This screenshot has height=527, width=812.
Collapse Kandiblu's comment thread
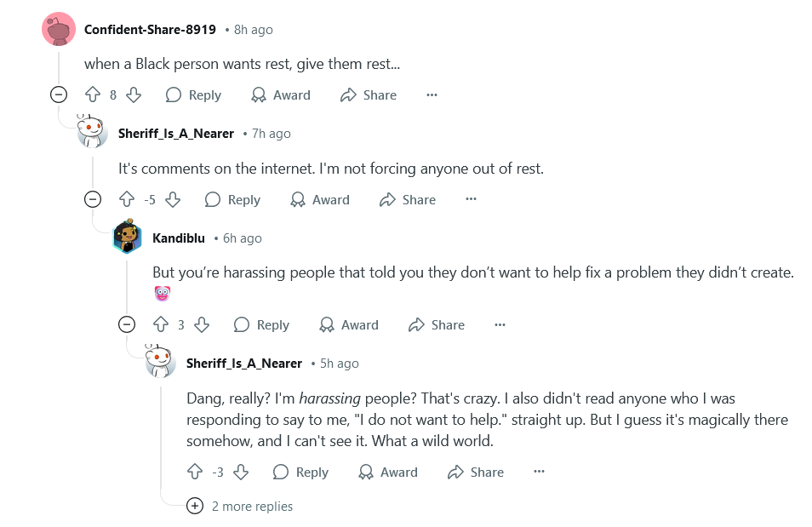tap(127, 325)
